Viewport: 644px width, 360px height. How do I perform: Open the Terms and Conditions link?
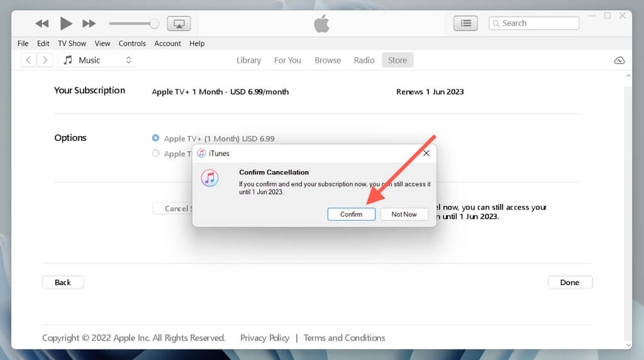[344, 338]
